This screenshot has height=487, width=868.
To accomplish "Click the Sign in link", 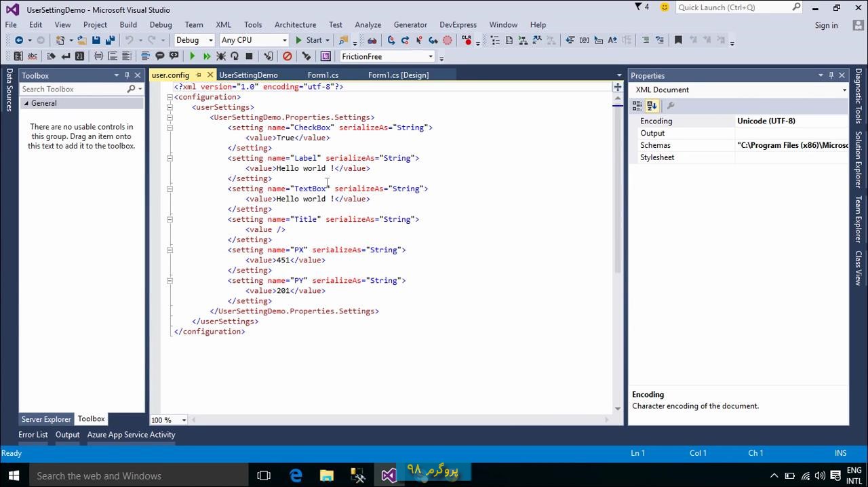I will pos(826,25).
